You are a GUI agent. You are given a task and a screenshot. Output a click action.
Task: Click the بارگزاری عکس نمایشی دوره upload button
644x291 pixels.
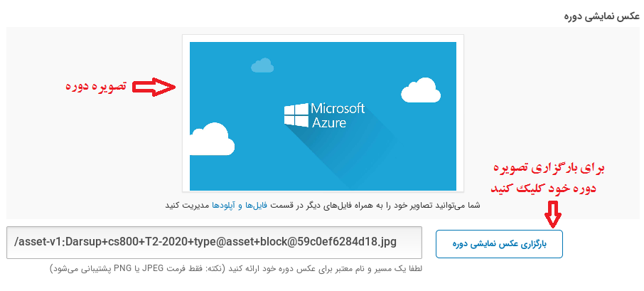point(499,243)
